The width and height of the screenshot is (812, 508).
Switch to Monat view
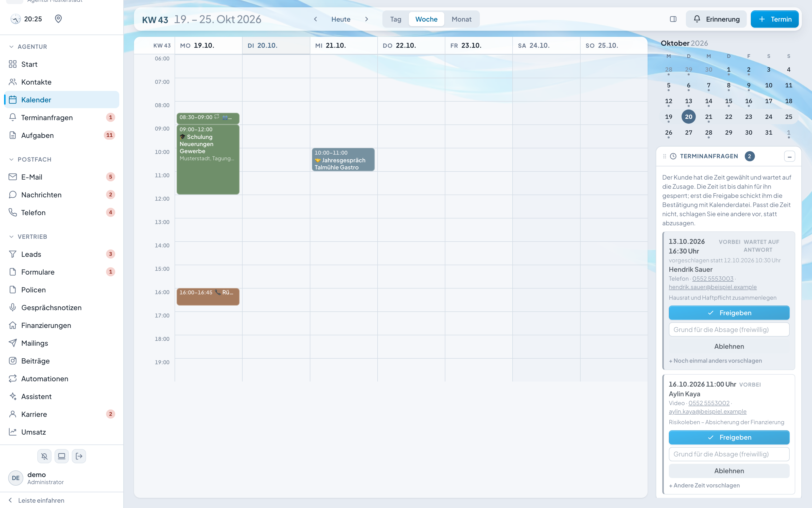tap(461, 19)
